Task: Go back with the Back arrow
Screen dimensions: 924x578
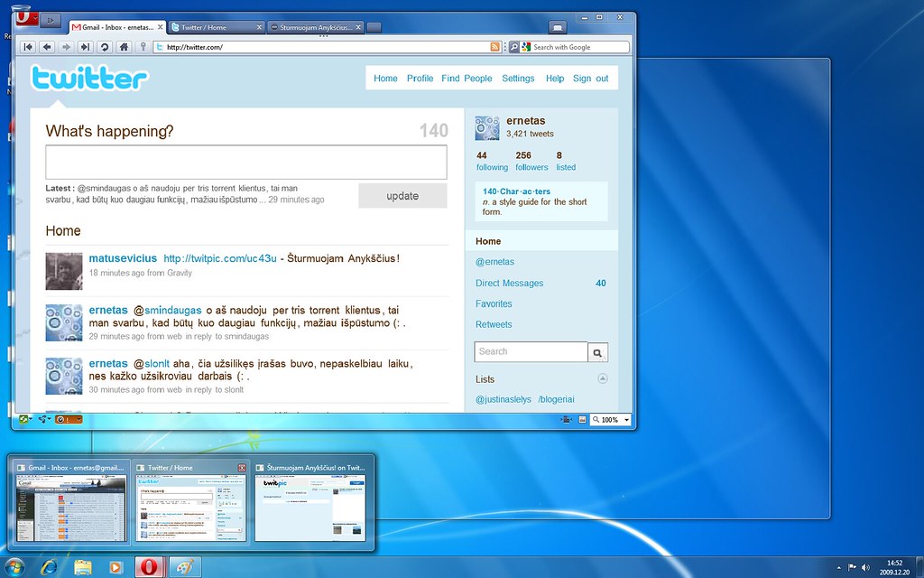Action: tap(47, 47)
